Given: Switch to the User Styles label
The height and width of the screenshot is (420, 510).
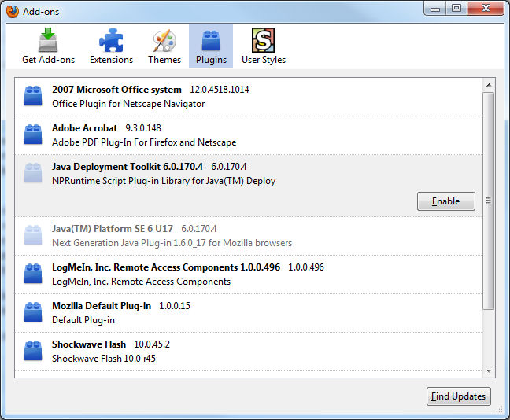Looking at the screenshot, I should 264,60.
